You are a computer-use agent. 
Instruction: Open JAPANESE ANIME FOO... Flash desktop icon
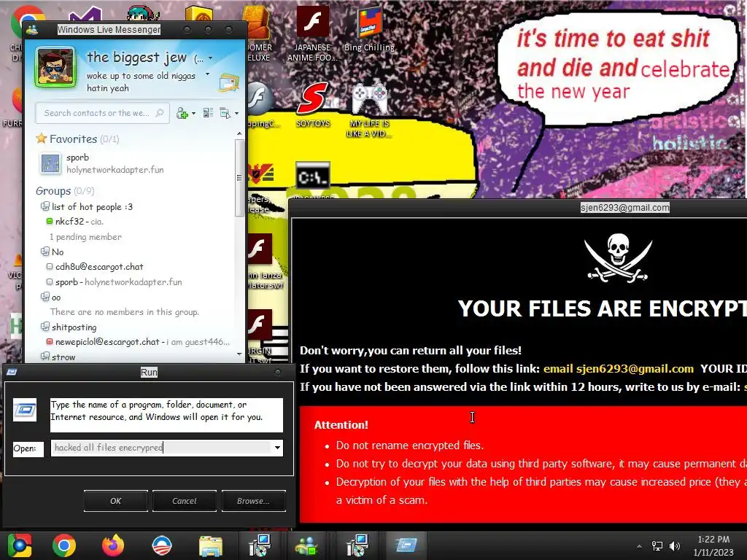tap(312, 34)
